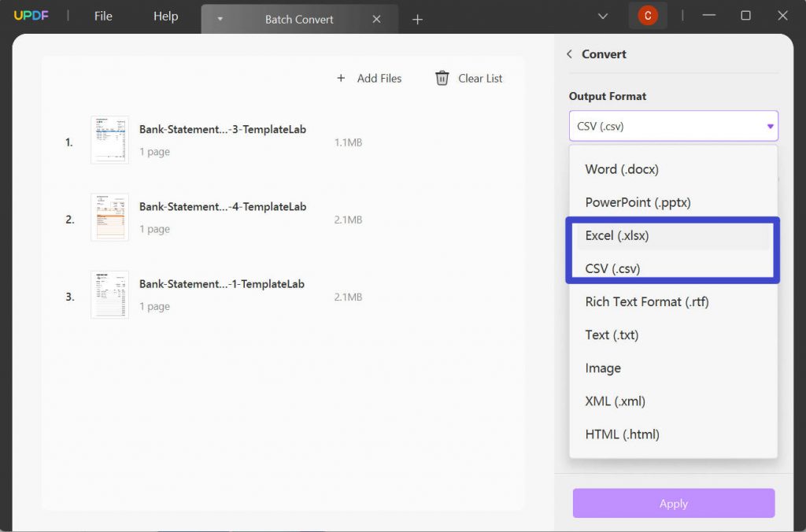
Task: Select the XML (.xml) output option
Action: [x=615, y=401]
